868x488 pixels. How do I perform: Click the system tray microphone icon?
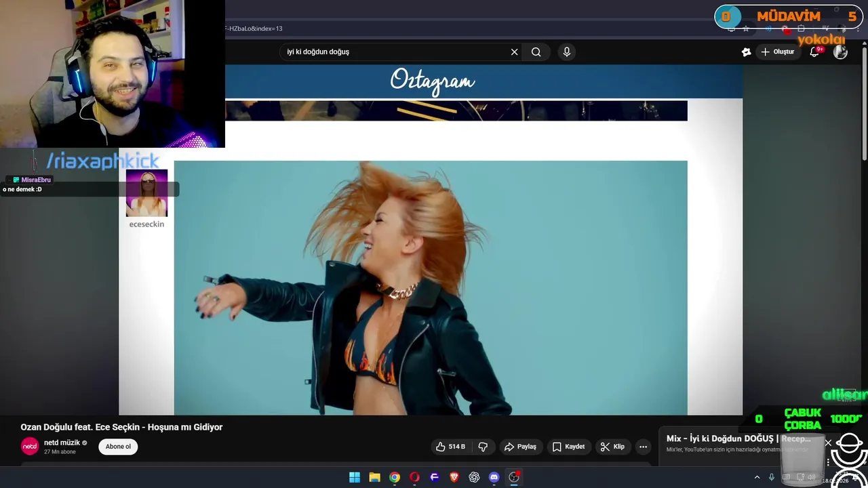click(772, 477)
